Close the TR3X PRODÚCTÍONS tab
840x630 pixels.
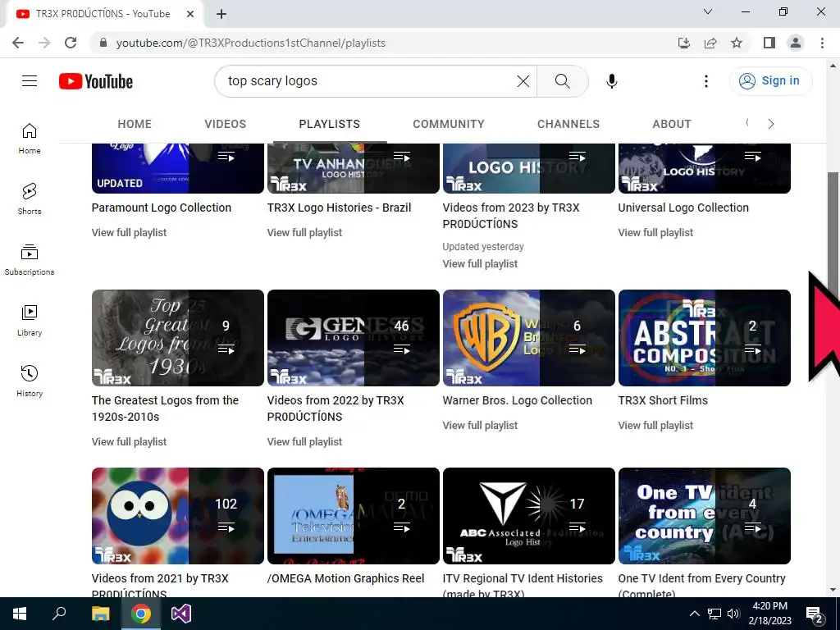pyautogui.click(x=190, y=14)
